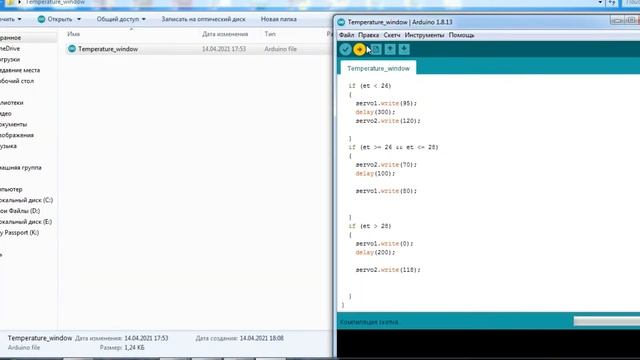The width and height of the screenshot is (640, 360).
Task: Select the Temperature_window sketch tab
Action: pyautogui.click(x=378, y=68)
